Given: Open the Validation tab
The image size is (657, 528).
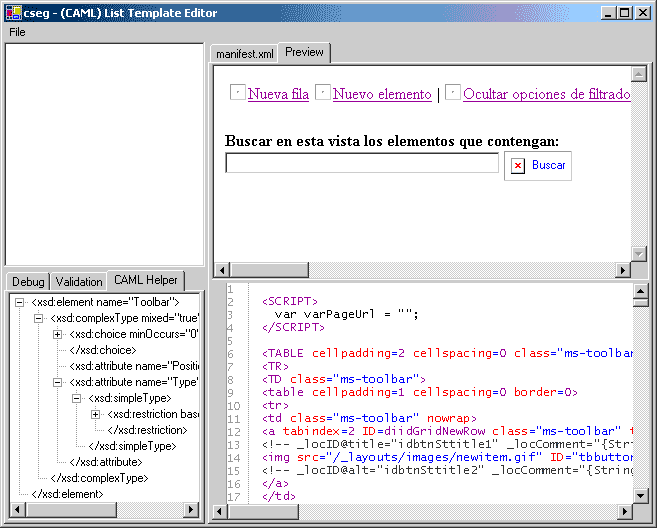Looking at the screenshot, I should (79, 282).
